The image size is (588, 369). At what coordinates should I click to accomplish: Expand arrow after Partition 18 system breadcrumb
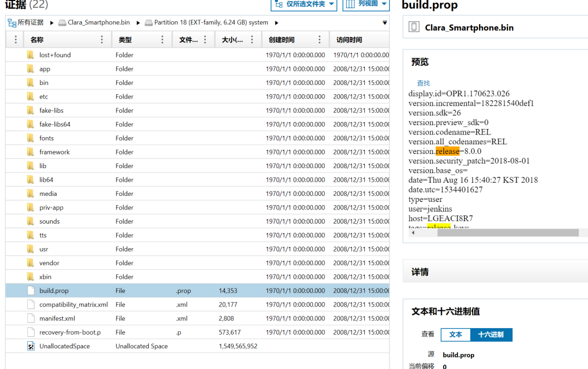(277, 23)
